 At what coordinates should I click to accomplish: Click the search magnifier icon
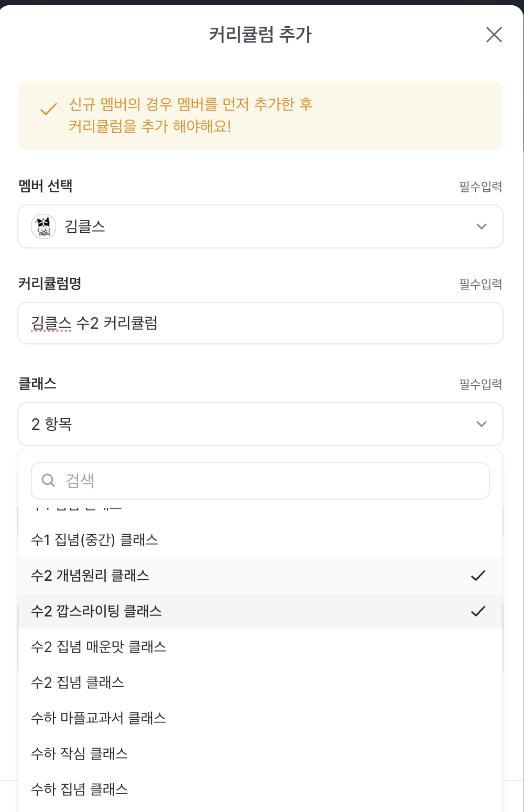[x=48, y=480]
